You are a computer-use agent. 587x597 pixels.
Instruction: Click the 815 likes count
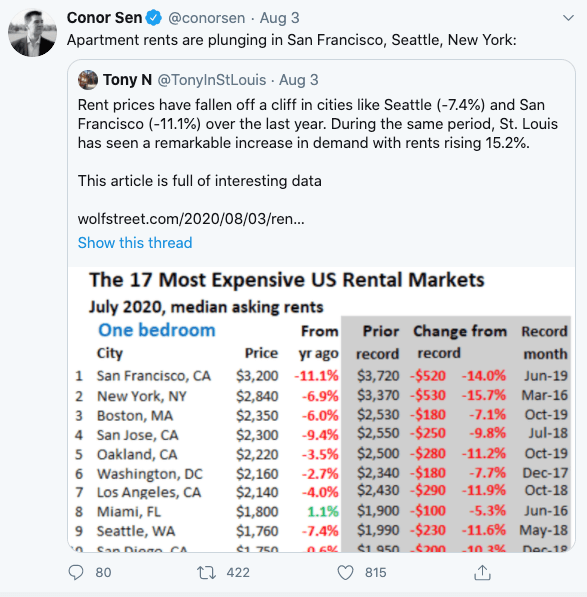(375, 573)
